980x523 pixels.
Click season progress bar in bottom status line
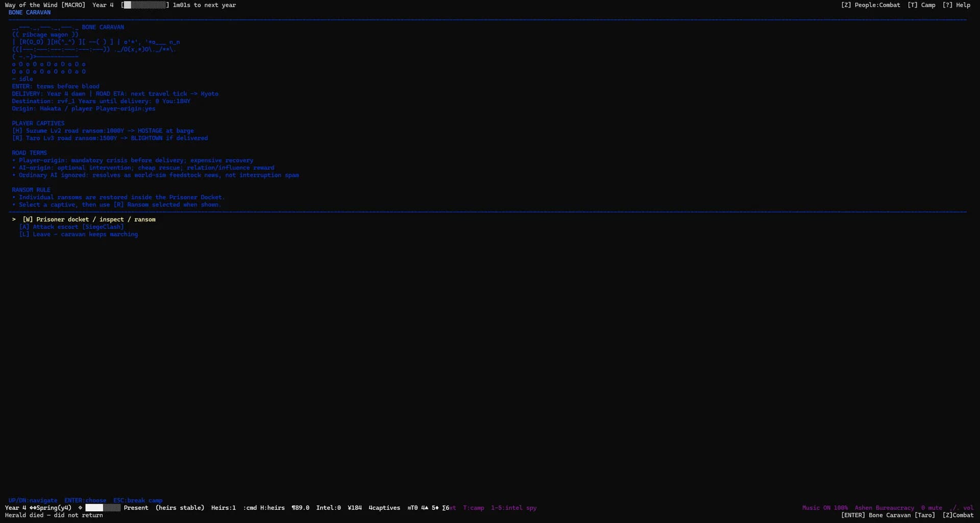pos(103,508)
